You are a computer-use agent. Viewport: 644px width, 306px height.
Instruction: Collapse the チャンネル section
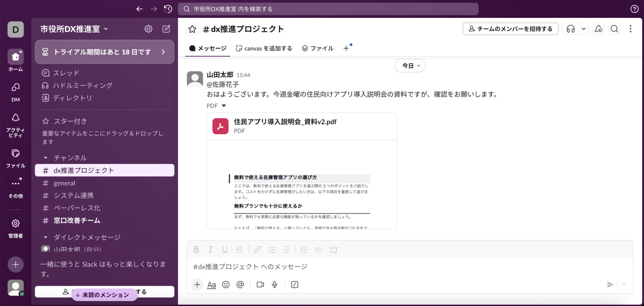coord(46,158)
